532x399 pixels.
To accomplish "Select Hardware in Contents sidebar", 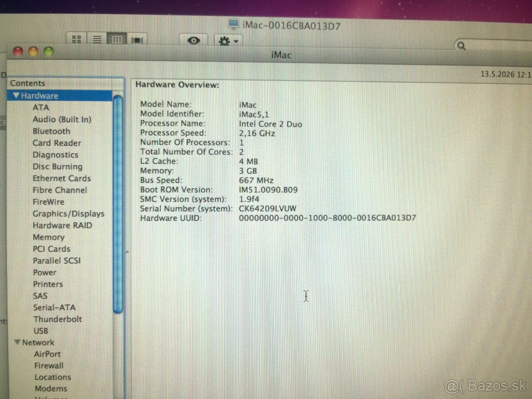I will point(60,95).
